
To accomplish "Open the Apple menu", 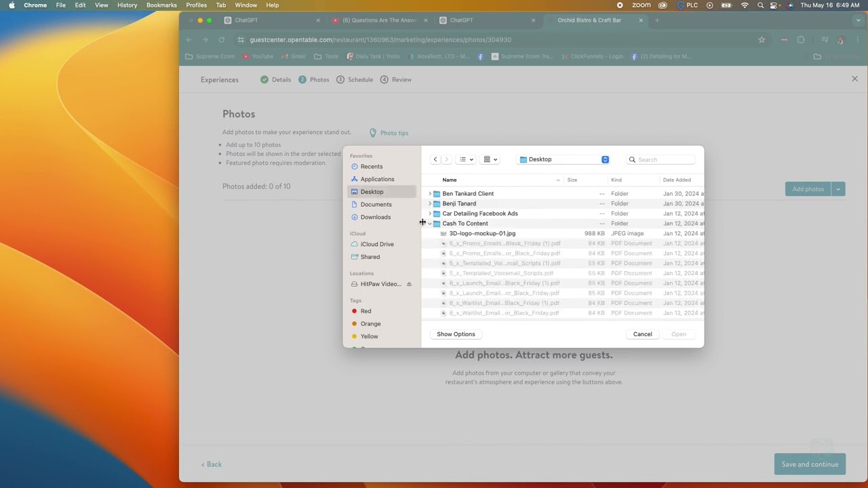I will point(12,5).
